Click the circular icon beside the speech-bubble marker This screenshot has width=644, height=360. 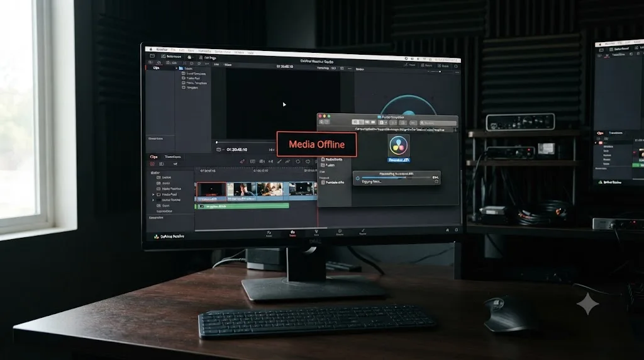tap(298, 162)
